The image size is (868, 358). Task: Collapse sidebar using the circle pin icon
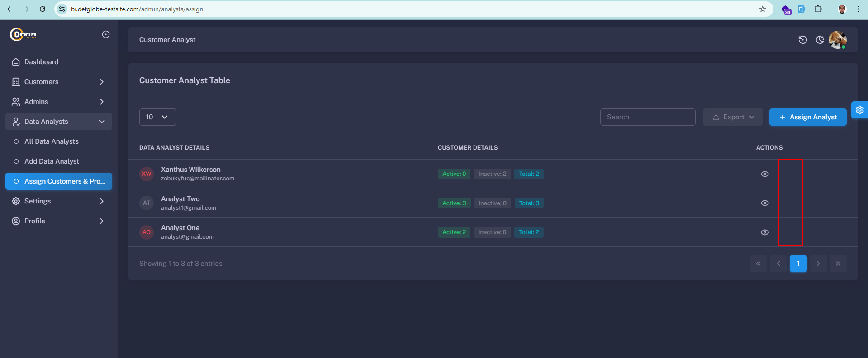point(106,34)
